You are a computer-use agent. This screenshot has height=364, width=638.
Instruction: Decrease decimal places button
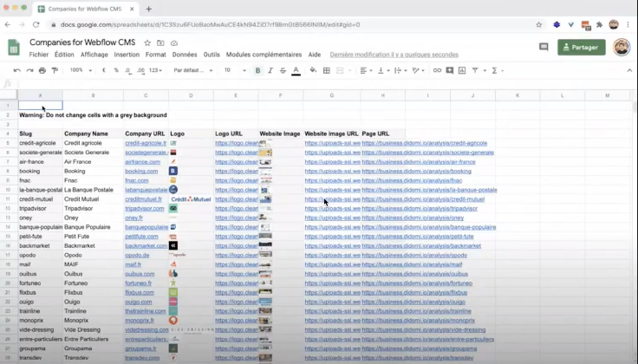coord(127,70)
